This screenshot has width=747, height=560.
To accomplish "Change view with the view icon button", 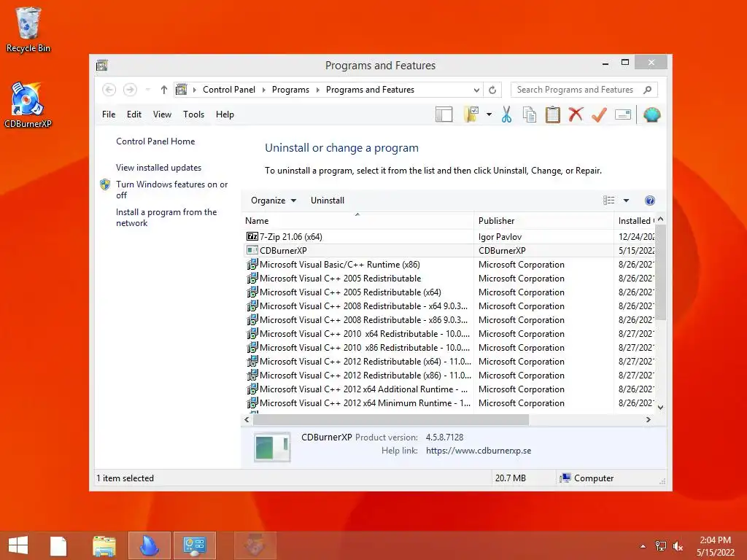I will click(608, 201).
